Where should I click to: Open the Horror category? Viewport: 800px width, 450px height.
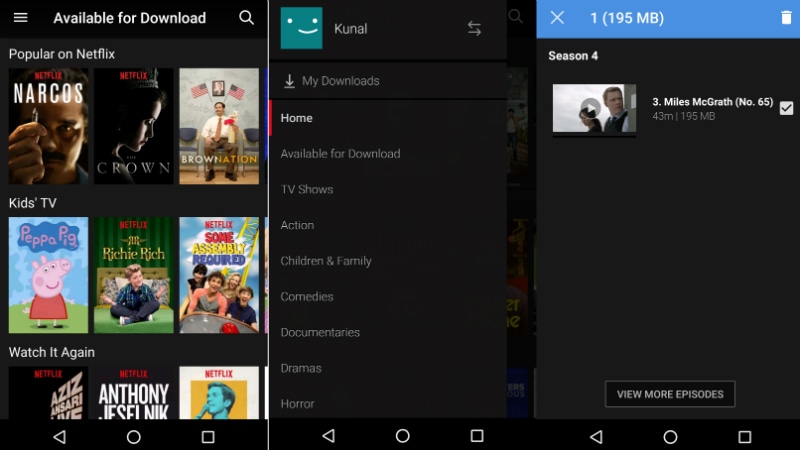[x=388, y=403]
